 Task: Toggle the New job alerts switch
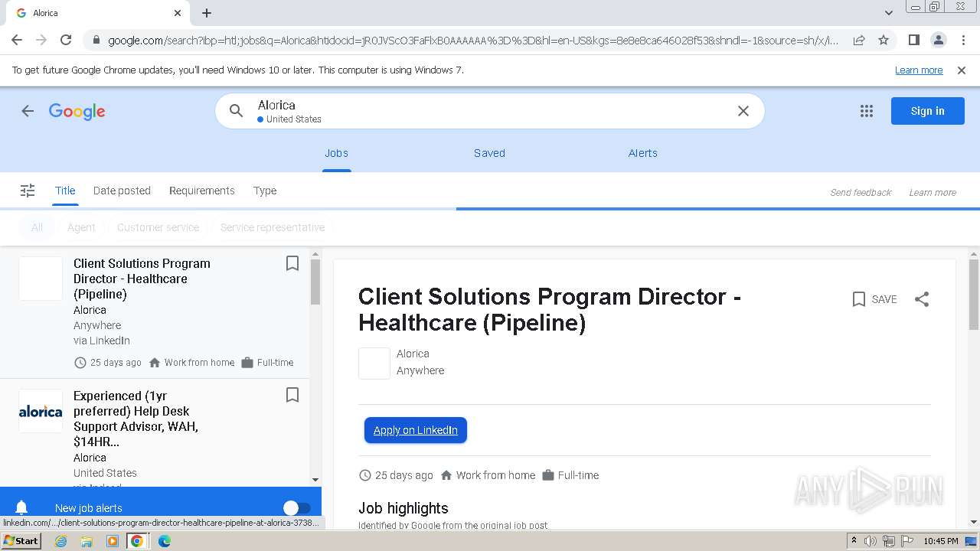[x=296, y=508]
